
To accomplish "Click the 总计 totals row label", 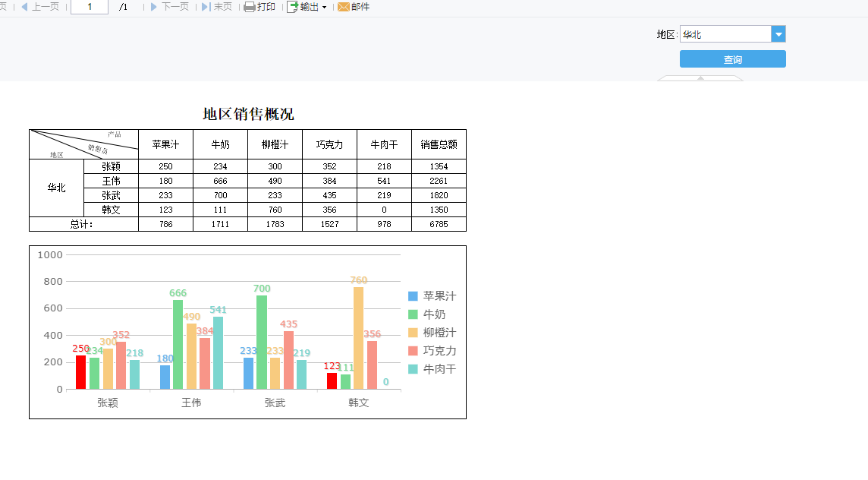I will [x=83, y=224].
